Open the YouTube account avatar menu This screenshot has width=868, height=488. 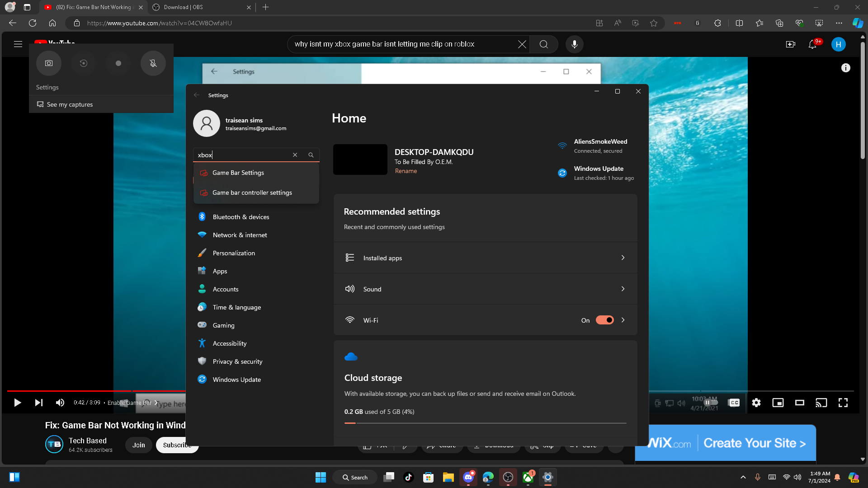click(x=839, y=44)
